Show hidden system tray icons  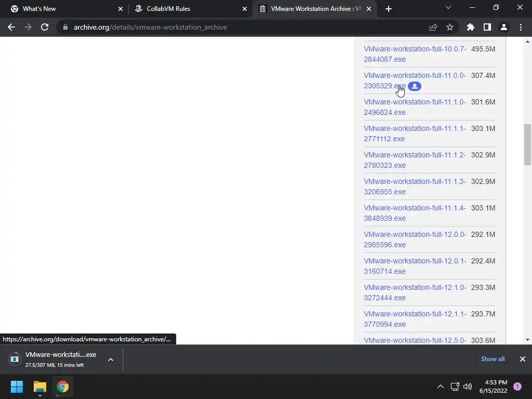coord(441,387)
